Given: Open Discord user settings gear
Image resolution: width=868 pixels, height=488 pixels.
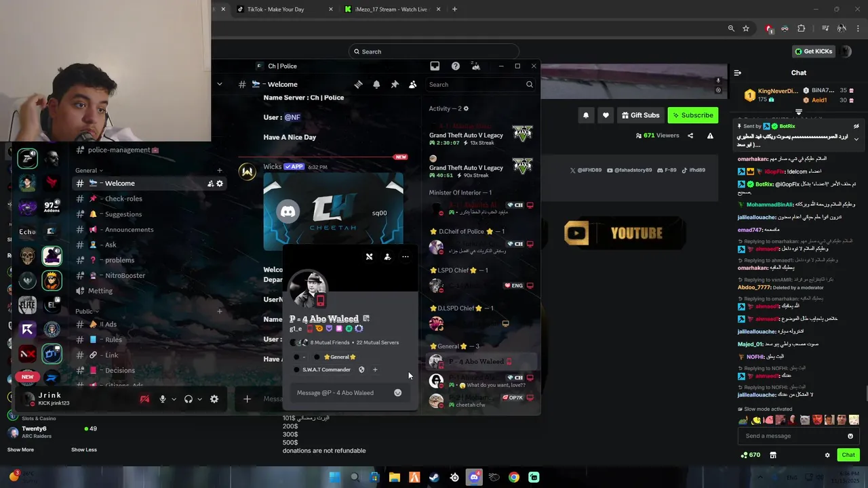Looking at the screenshot, I should (214, 399).
